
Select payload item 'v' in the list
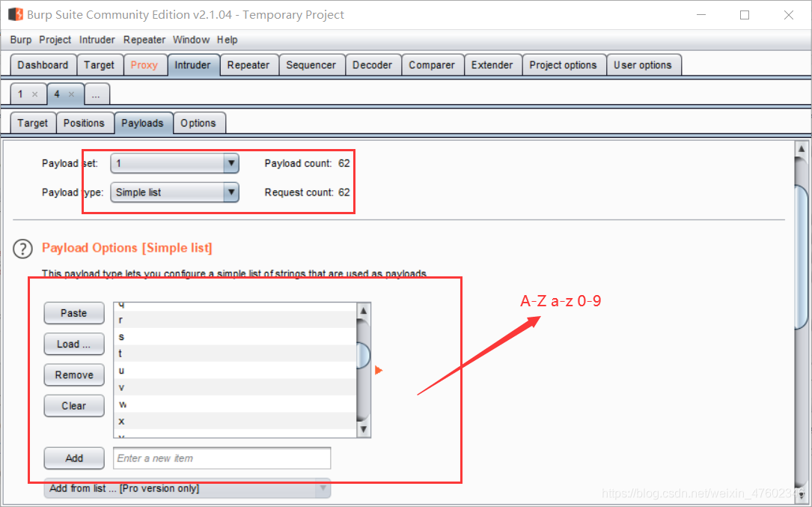[x=235, y=387]
